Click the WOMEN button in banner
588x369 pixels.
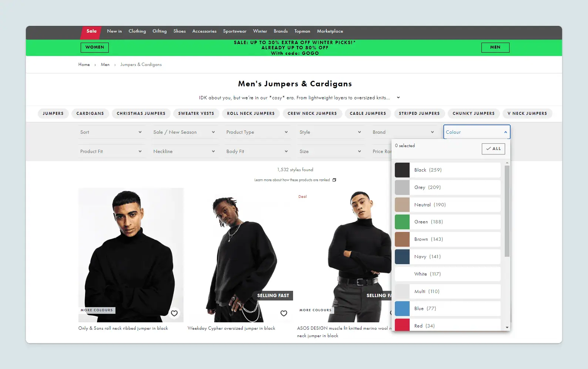click(x=95, y=47)
